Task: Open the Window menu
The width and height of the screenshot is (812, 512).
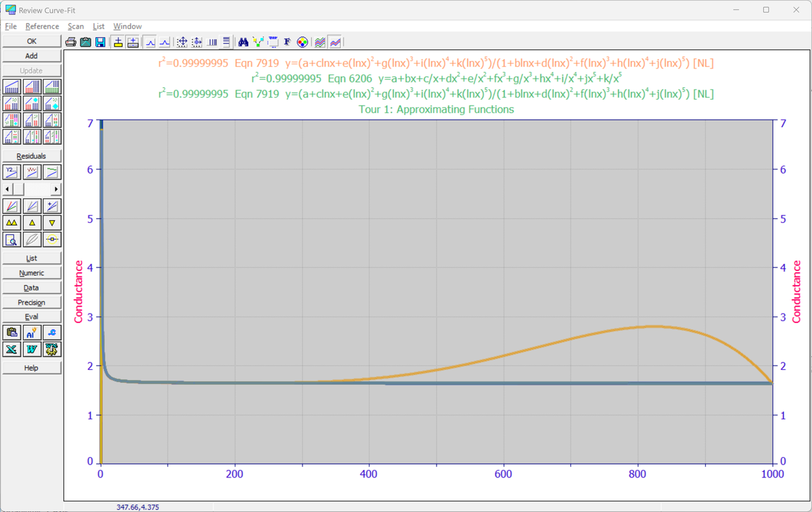Action: pos(127,26)
